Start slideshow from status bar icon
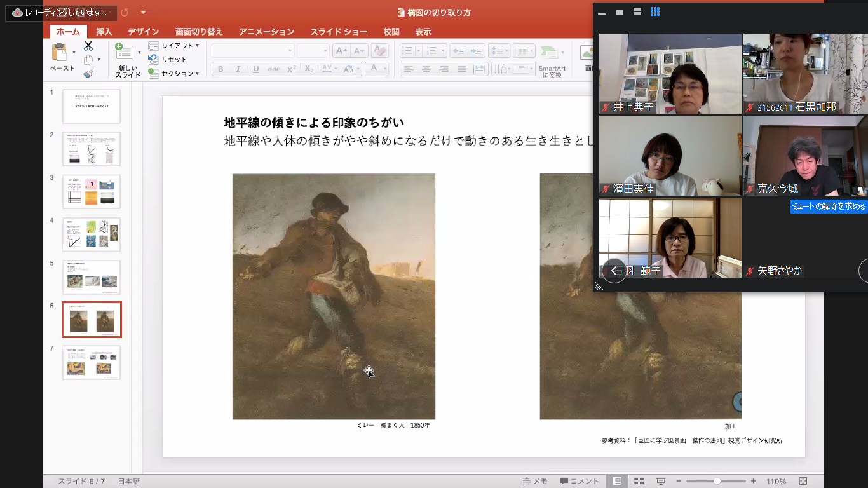 pyautogui.click(x=661, y=481)
